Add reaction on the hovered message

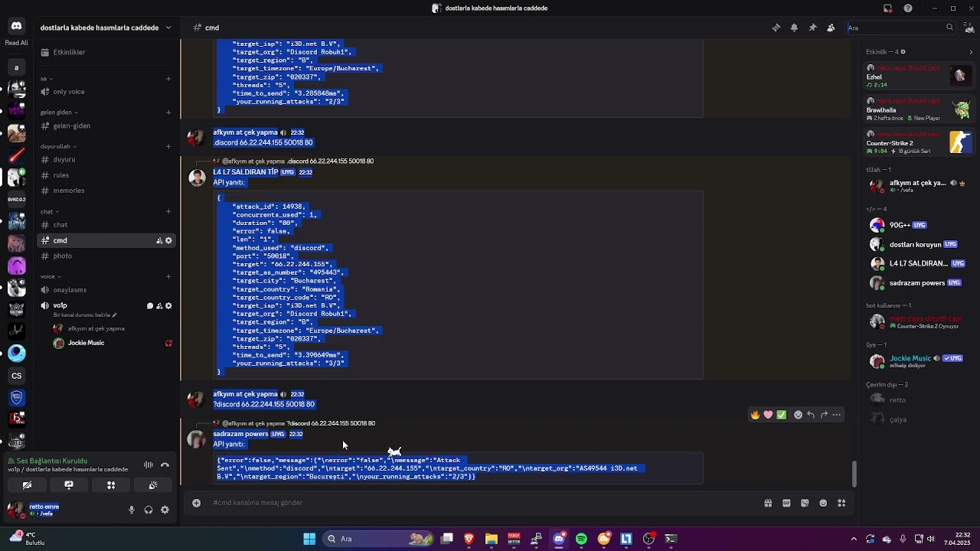[798, 415]
